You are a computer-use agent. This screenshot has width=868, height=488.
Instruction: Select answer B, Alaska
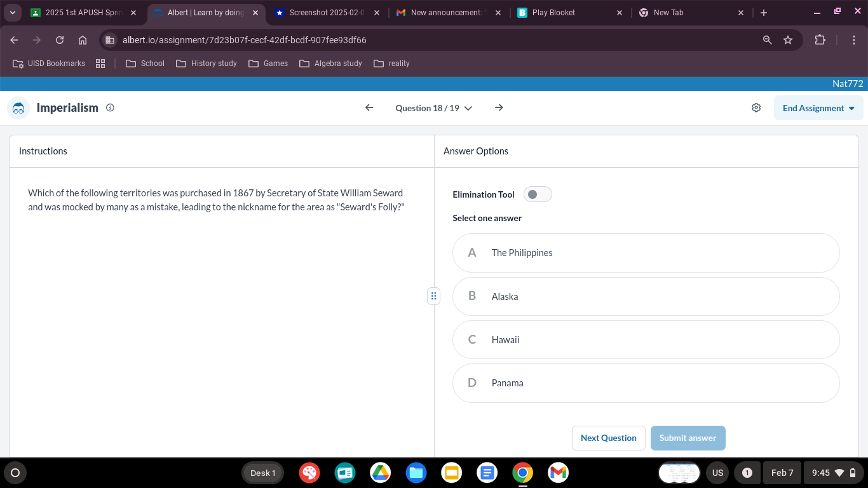click(646, 296)
